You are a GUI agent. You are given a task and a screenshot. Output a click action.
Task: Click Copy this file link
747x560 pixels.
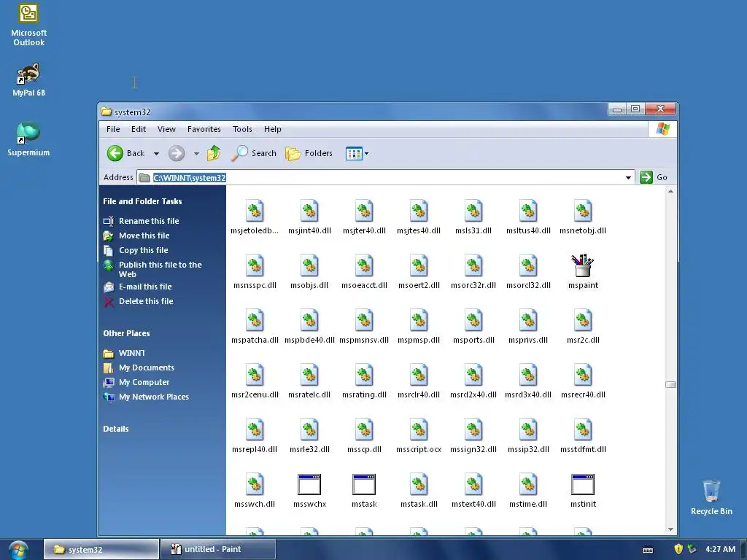point(144,250)
